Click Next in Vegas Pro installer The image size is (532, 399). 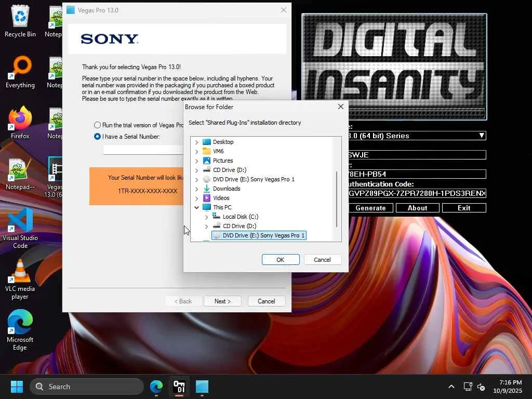point(222,301)
